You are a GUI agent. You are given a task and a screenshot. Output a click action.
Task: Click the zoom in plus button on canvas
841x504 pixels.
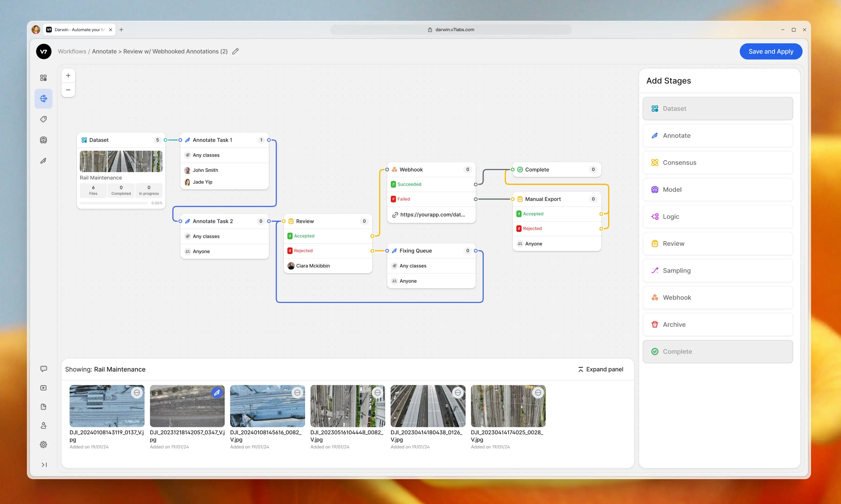(x=68, y=75)
